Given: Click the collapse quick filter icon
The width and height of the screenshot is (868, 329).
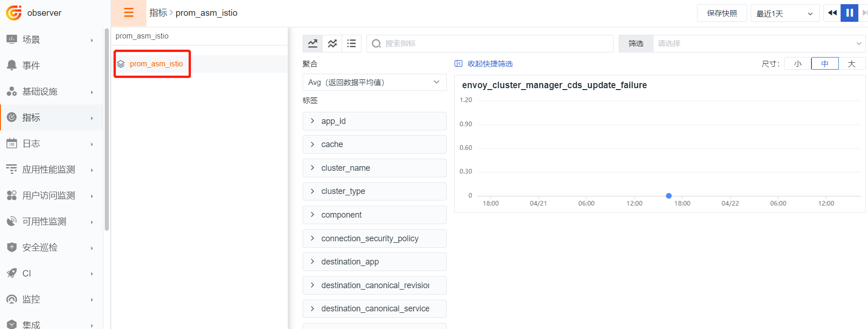Looking at the screenshot, I should (458, 64).
